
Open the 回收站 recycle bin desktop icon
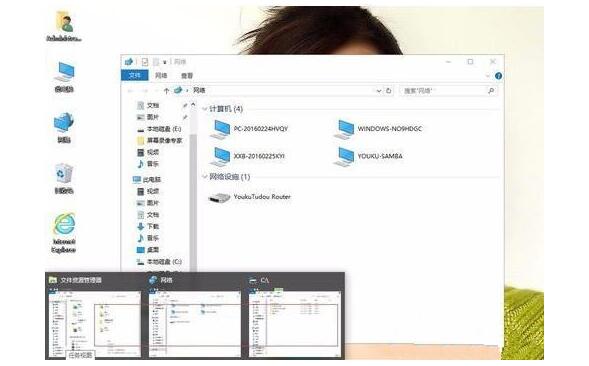(x=64, y=178)
